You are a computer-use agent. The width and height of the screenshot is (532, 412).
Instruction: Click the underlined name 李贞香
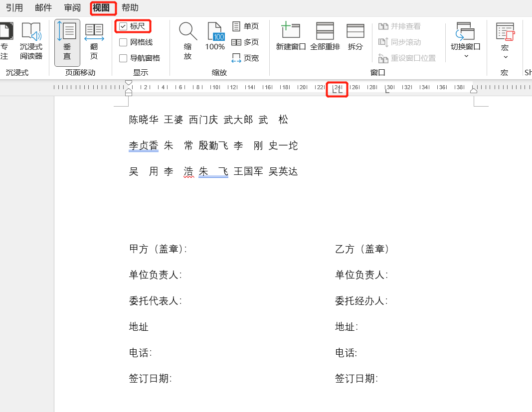point(144,145)
